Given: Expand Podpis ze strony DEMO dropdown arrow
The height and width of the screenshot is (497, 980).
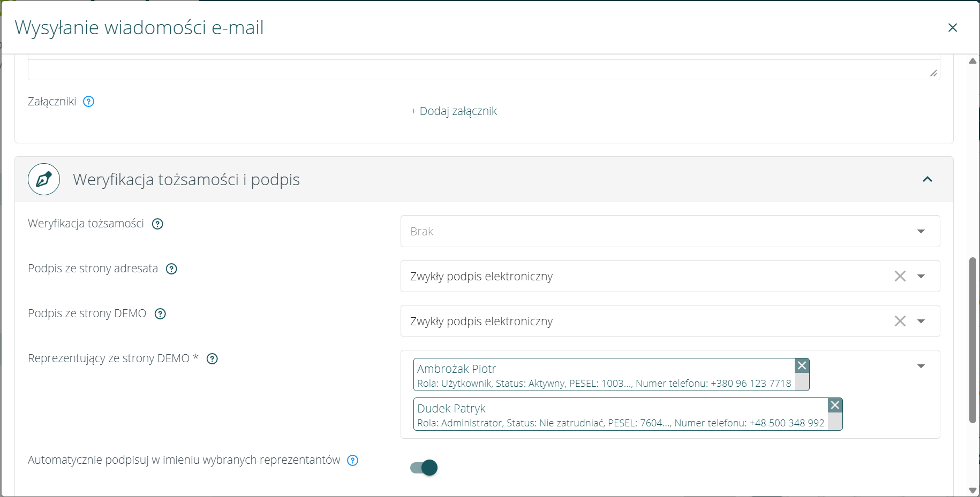Looking at the screenshot, I should click(x=921, y=321).
